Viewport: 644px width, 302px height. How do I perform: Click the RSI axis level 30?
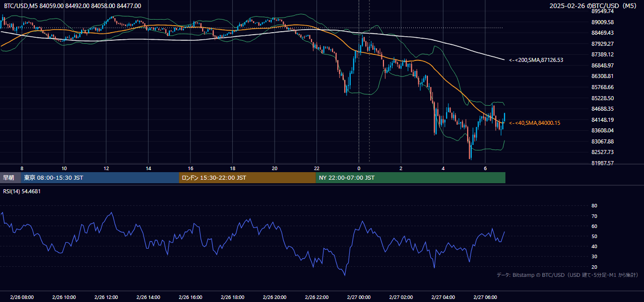(594, 257)
